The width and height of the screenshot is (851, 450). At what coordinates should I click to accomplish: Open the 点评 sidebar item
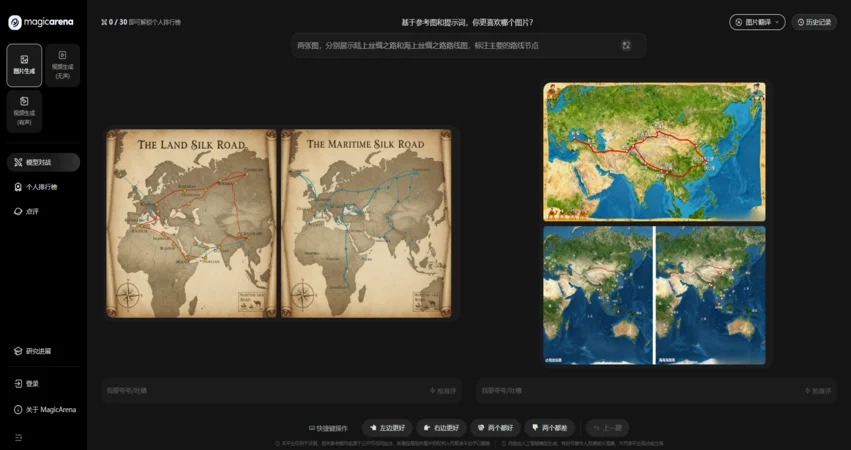[43, 211]
